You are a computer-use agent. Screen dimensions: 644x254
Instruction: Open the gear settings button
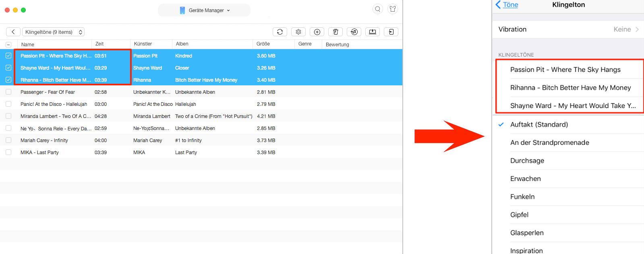298,32
